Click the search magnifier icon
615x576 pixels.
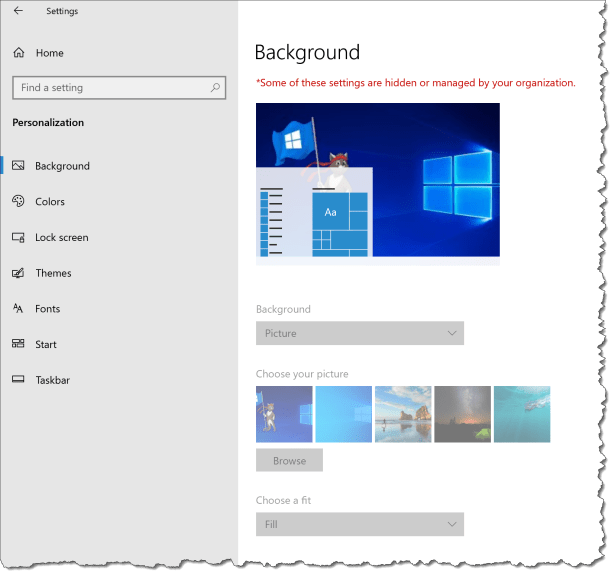coord(215,87)
